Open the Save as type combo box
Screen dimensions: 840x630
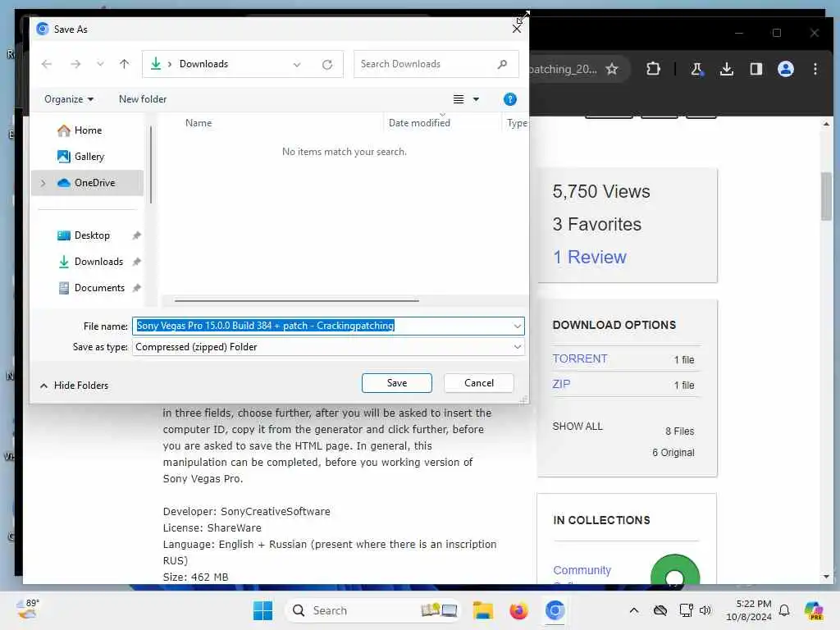[328, 347]
